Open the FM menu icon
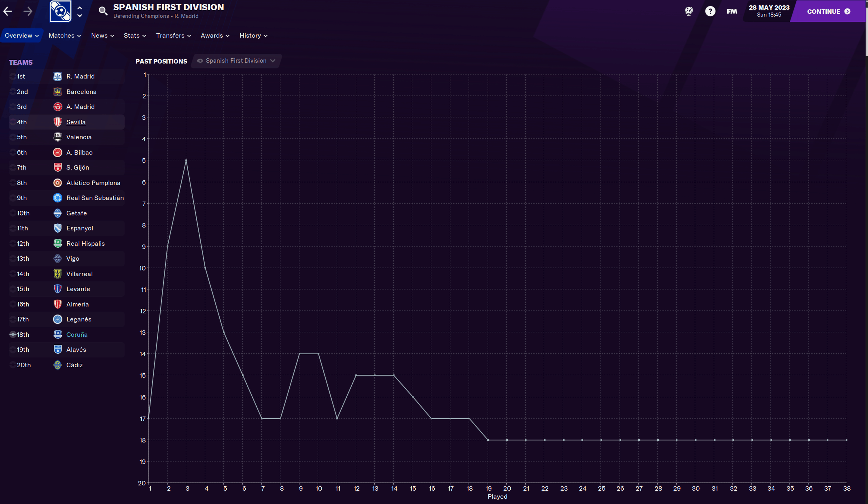The height and width of the screenshot is (504, 868). point(732,11)
